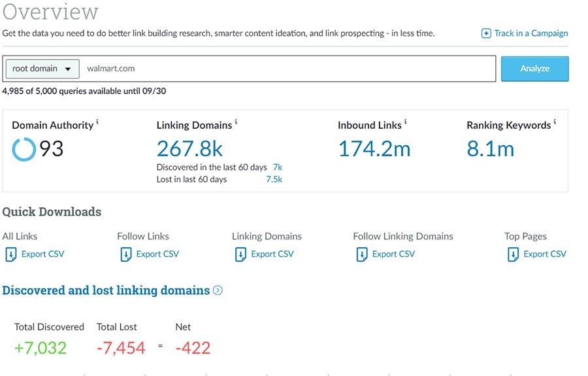
Task: Click download icon under Top Pages
Action: click(x=513, y=254)
